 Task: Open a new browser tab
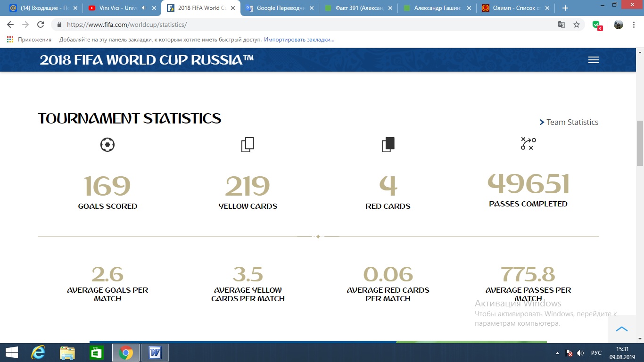[x=565, y=8]
